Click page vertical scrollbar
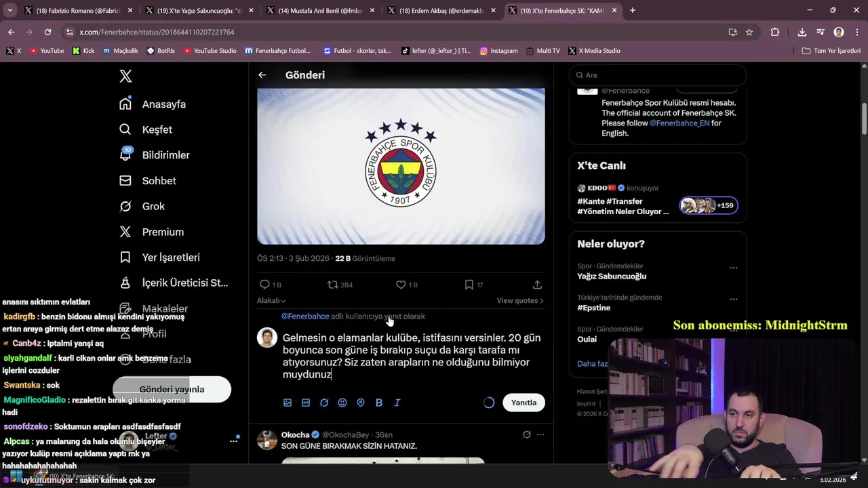The height and width of the screenshot is (488, 868). [864, 119]
